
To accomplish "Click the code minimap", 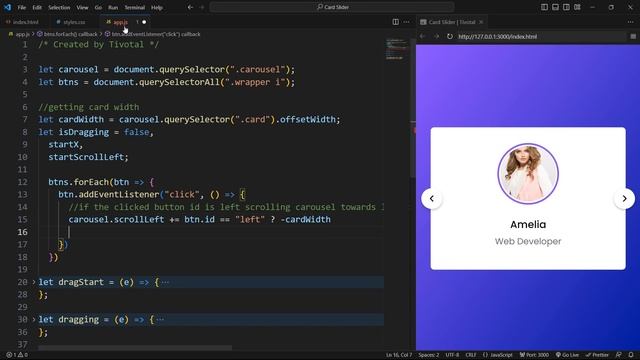I will click(x=397, y=49).
